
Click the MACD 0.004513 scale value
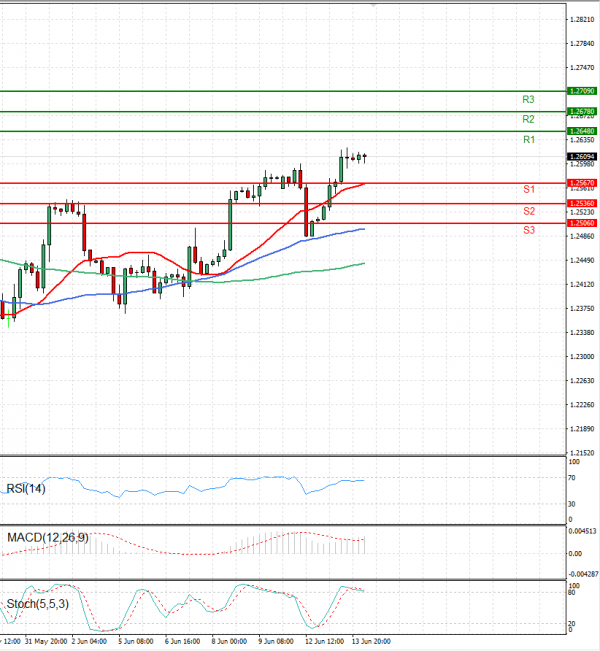(x=583, y=531)
